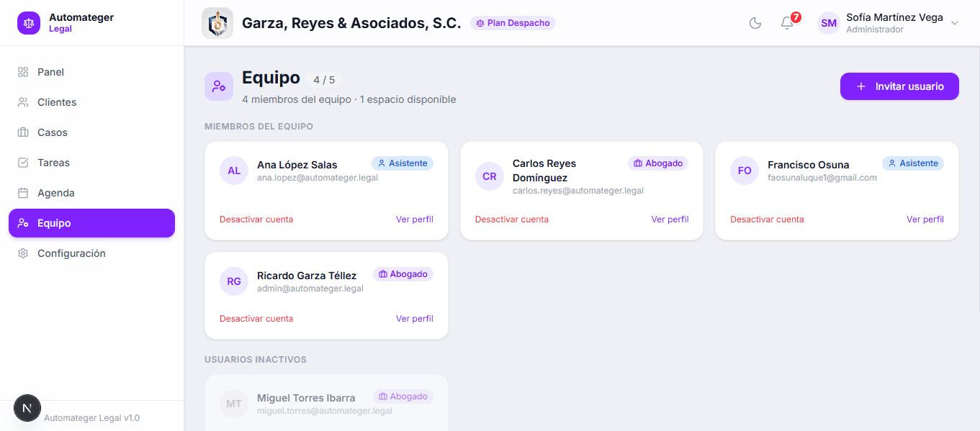
Task: Expand the black N circle at bottom left
Action: (27, 408)
